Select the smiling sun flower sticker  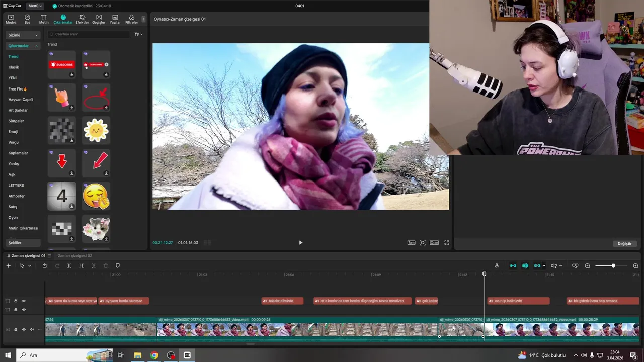coord(96,130)
